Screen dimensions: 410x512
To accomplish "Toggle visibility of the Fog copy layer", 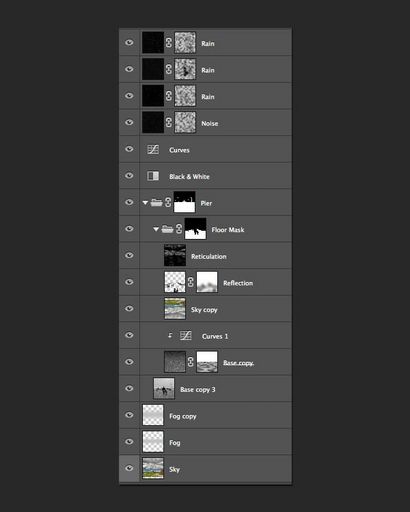I will pyautogui.click(x=129, y=415).
